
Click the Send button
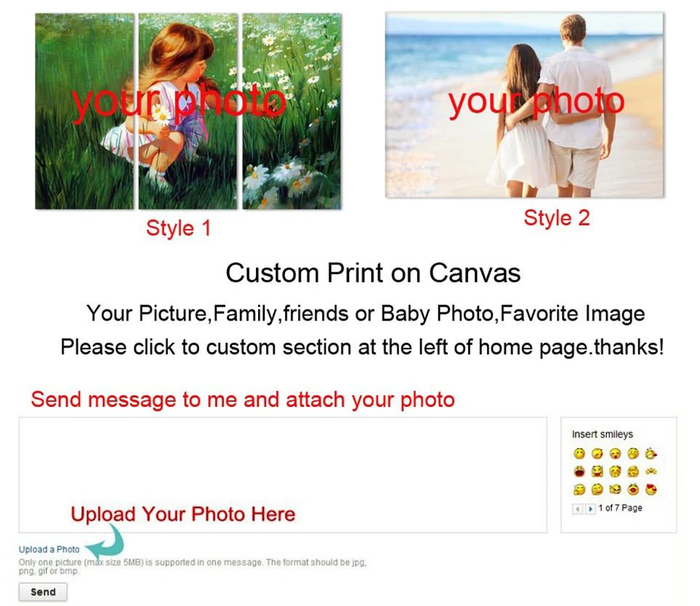(x=43, y=592)
